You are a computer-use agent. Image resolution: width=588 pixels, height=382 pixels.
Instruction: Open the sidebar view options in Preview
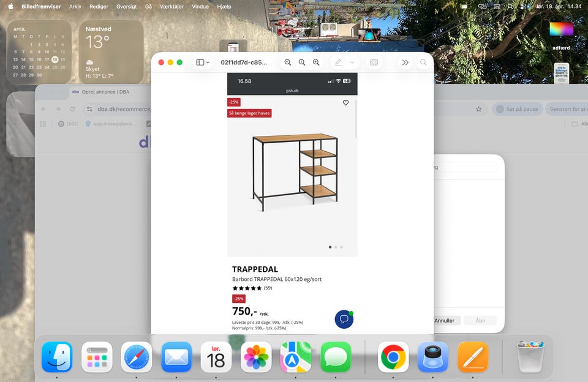(x=203, y=62)
